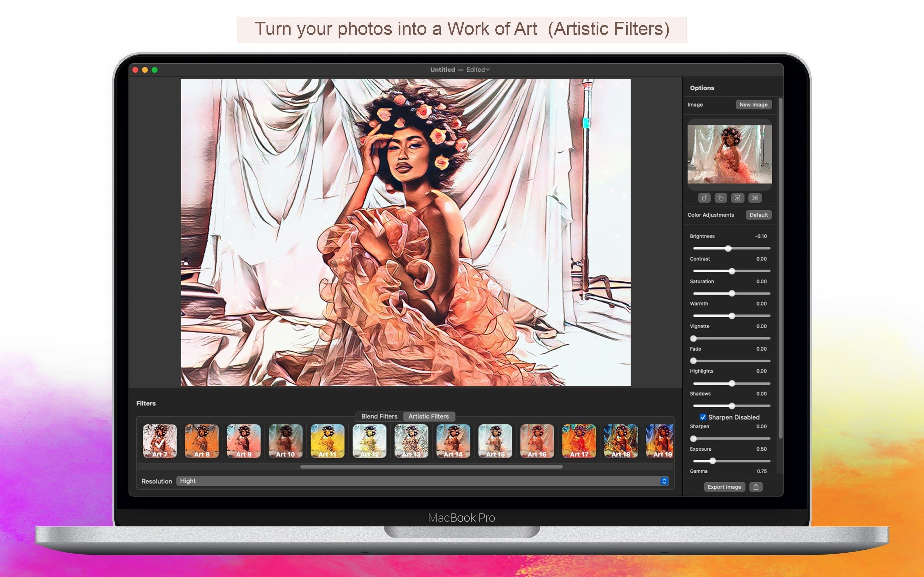Reset adjustments with the Default button

pyautogui.click(x=759, y=215)
